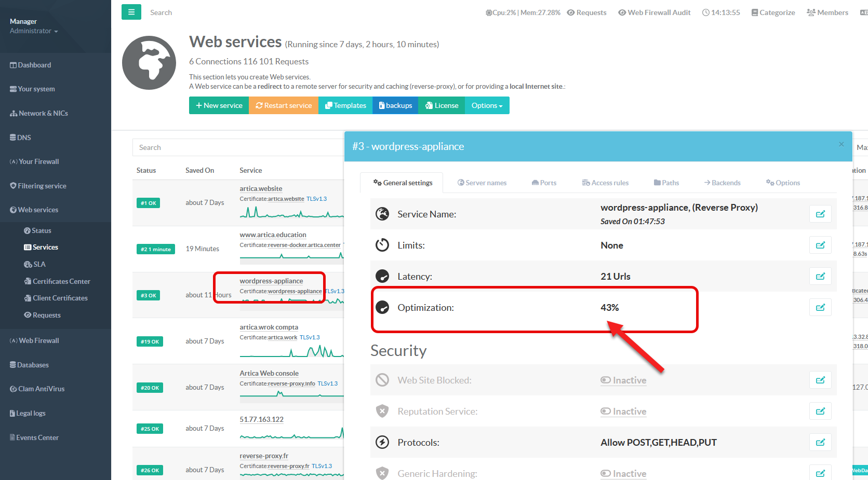Open the Members icon in top bar
The width and height of the screenshot is (868, 480).
(x=827, y=12)
